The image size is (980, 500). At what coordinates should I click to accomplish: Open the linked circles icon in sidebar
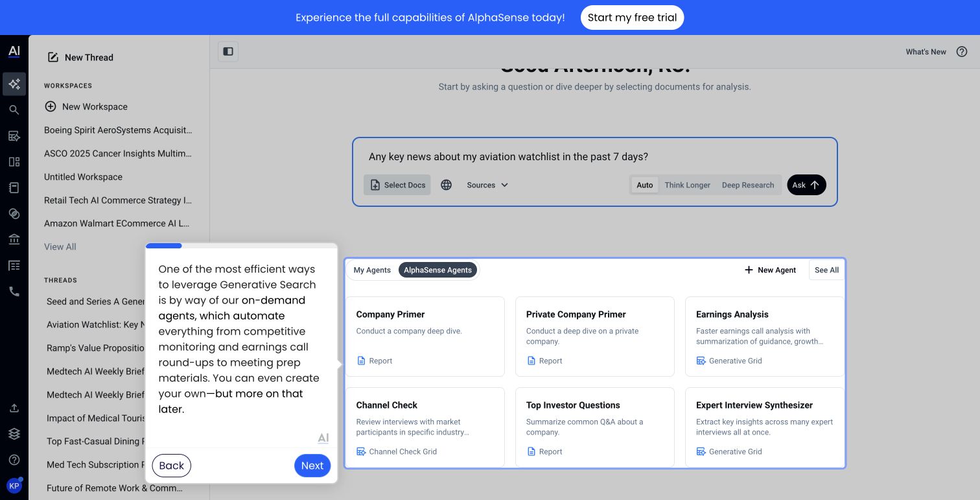[x=14, y=213]
